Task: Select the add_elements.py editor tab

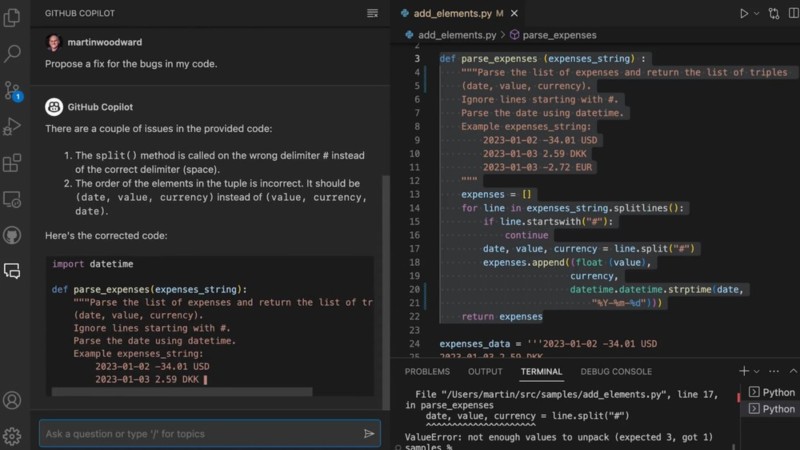Action: click(459, 13)
